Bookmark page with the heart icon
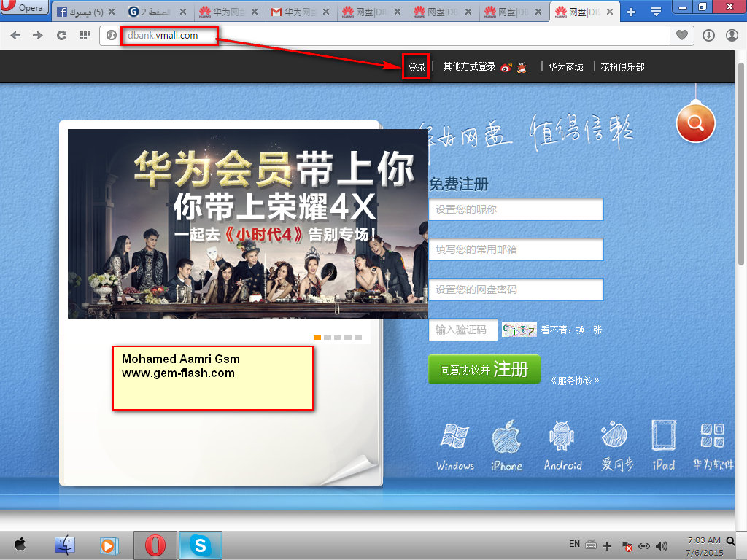Screen dimensions: 747x560 pos(682,35)
